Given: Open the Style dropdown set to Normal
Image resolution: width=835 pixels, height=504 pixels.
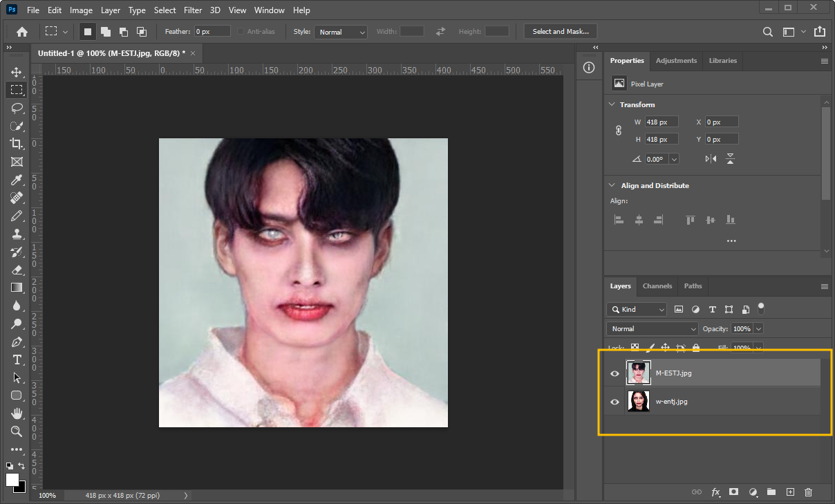Looking at the screenshot, I should (341, 32).
